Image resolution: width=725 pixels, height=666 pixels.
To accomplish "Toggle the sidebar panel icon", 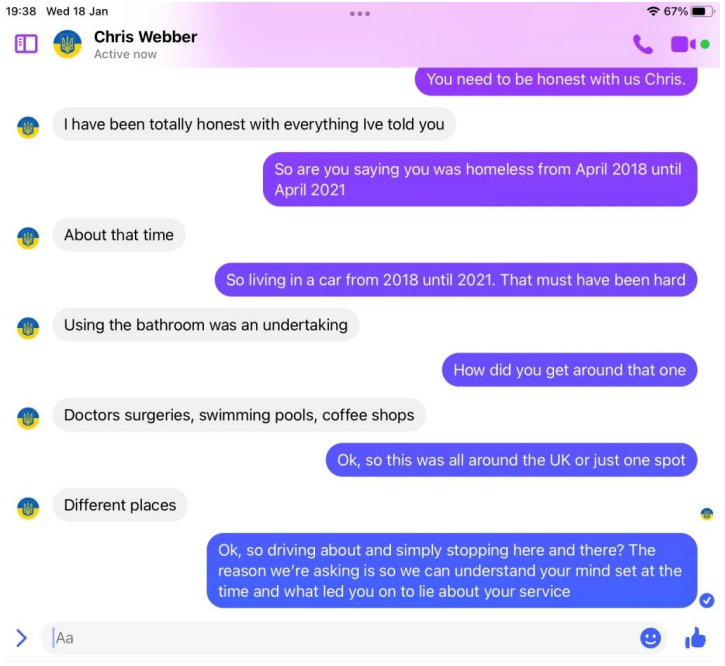I will [26, 44].
